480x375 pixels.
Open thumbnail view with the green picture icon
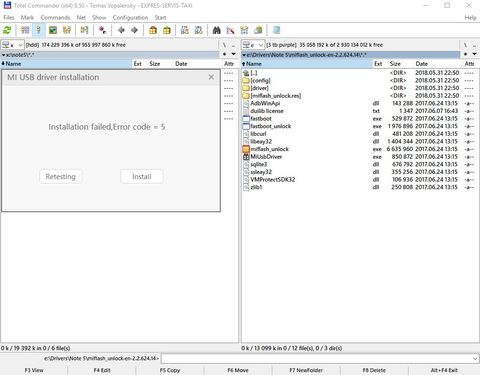point(53,30)
